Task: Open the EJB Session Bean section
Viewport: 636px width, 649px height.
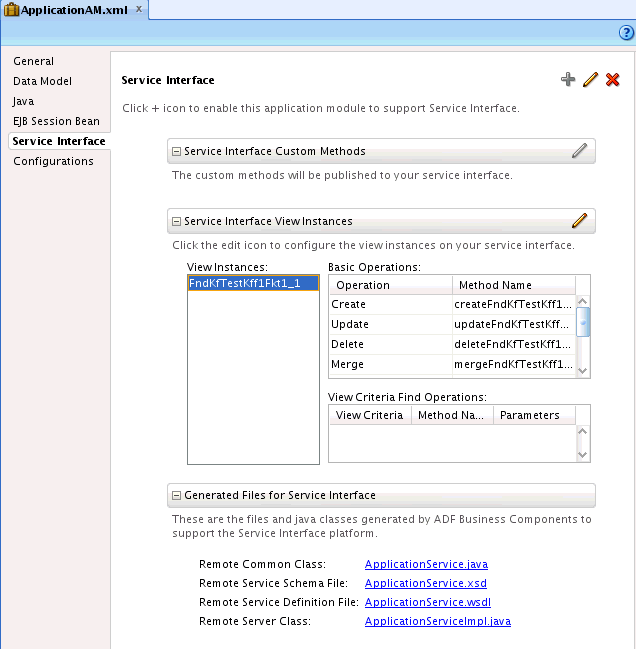Action: [56, 121]
